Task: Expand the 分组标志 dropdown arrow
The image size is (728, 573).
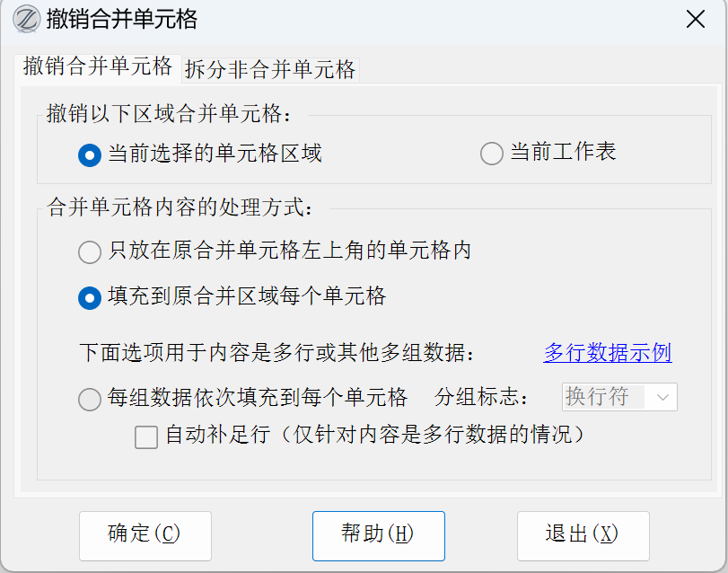Action: pos(663,397)
